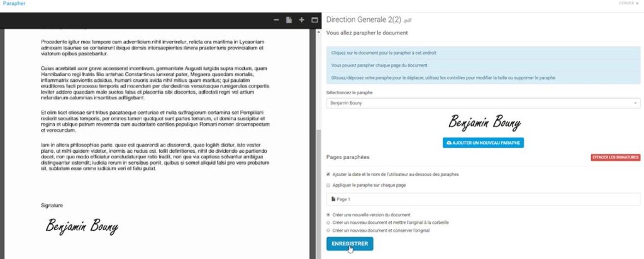
Task: Zoom in with the plus icon
Action: (301, 19)
